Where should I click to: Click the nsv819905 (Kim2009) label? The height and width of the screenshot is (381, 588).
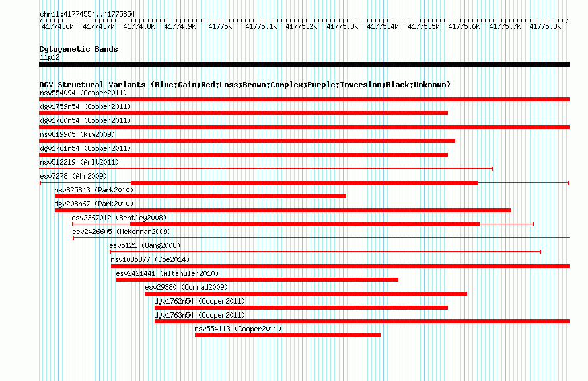77,134
